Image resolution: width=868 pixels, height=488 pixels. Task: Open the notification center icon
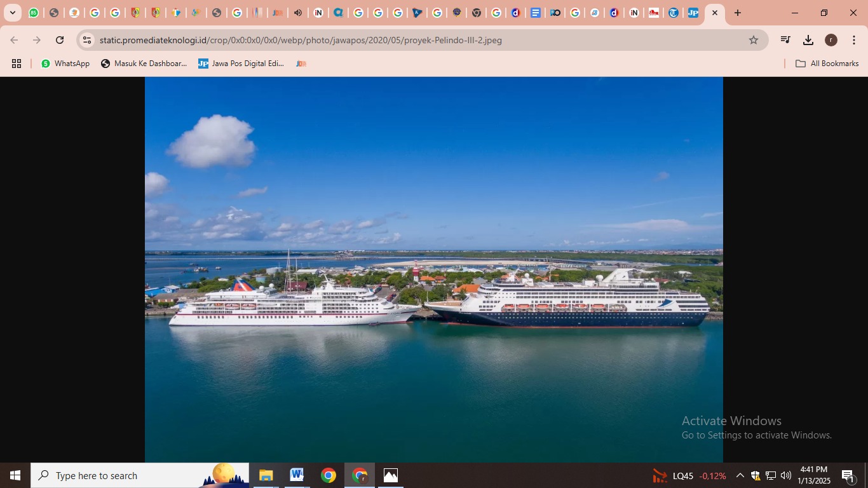coord(848,475)
